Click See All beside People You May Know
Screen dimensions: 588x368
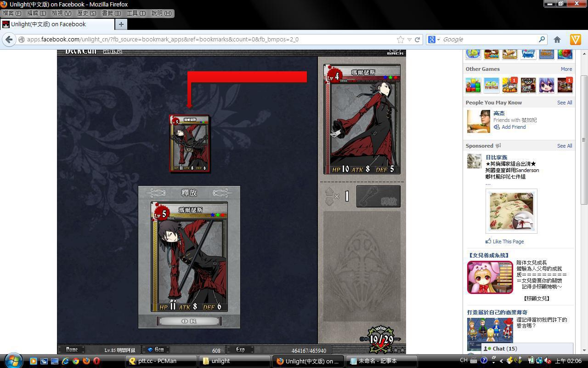click(x=565, y=103)
